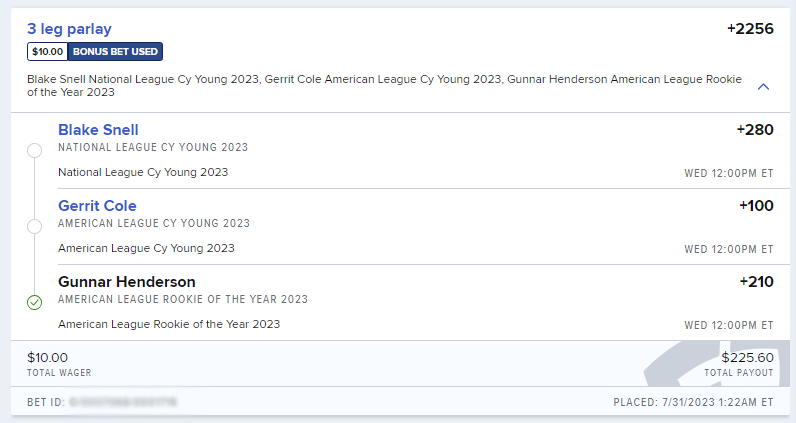Click the $225.60 total payout amount
This screenshot has height=423, width=796.
tap(747, 357)
